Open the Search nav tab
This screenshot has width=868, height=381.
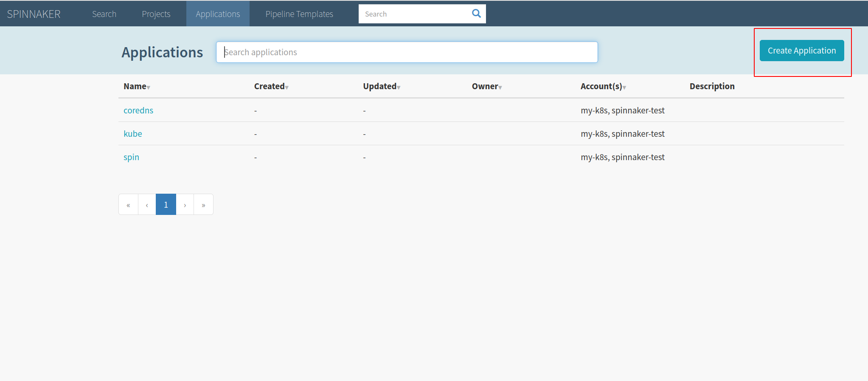tap(104, 14)
